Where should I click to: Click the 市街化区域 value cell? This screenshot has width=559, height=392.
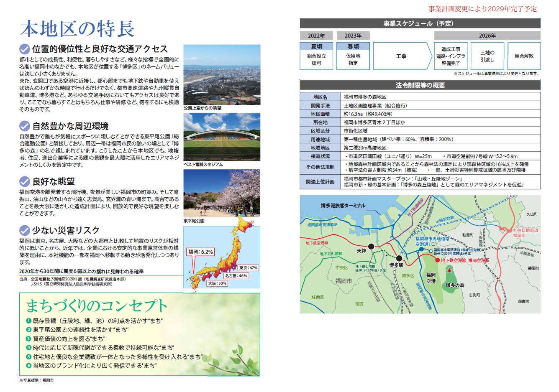[x=441, y=131]
